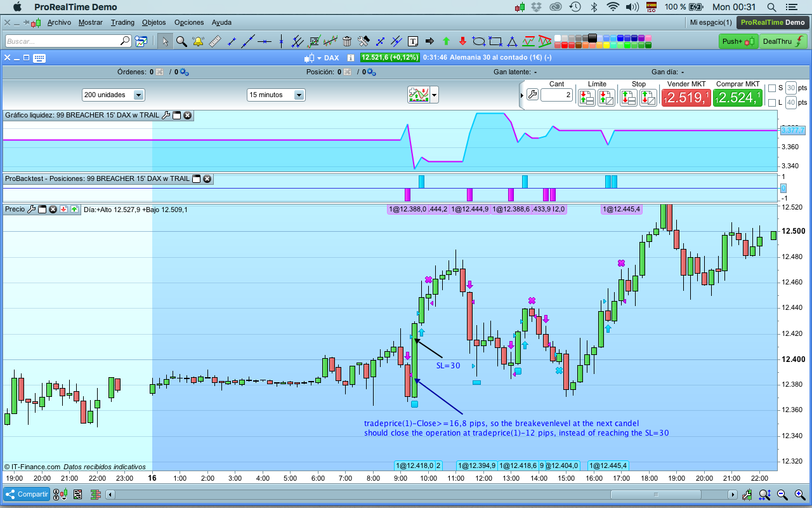Insert a red down arrow marker
812x508 pixels.
[x=462, y=41]
